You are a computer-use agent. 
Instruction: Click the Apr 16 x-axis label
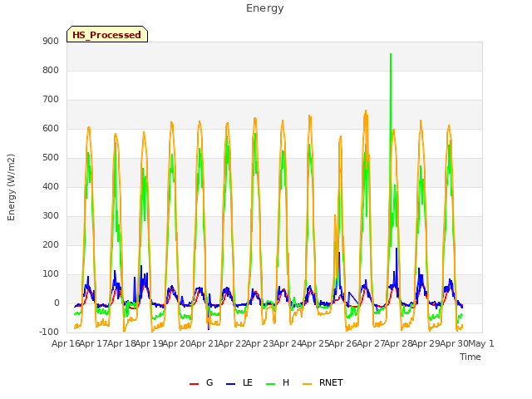tap(66, 343)
